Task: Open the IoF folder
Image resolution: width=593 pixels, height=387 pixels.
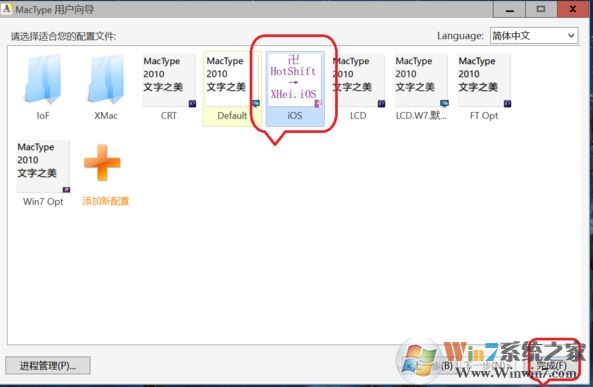Action: 43,87
